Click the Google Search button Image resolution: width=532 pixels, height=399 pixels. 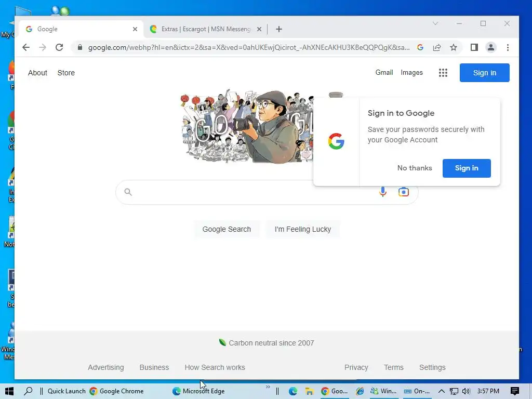(227, 229)
